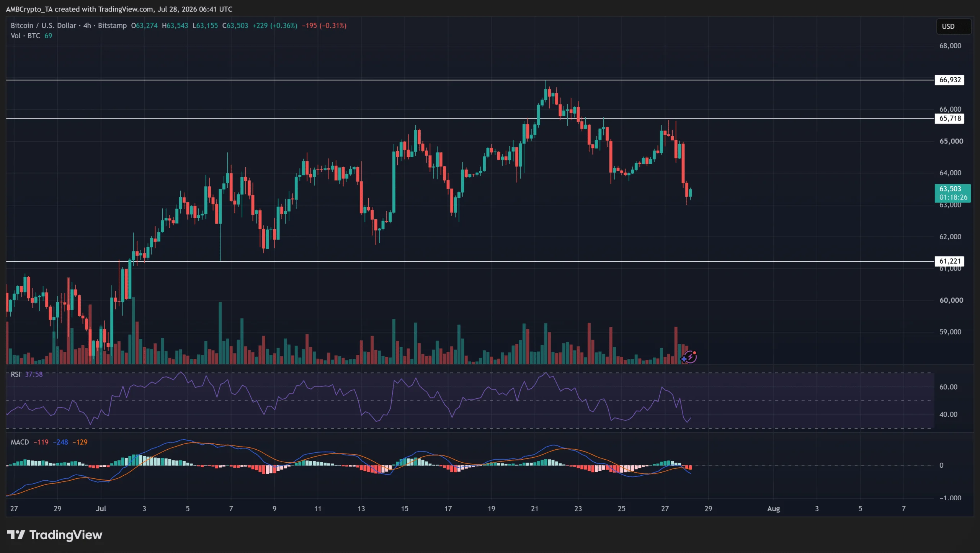The height and width of the screenshot is (553, 980).
Task: Click the 61,221 price line label
Action: [x=949, y=261]
